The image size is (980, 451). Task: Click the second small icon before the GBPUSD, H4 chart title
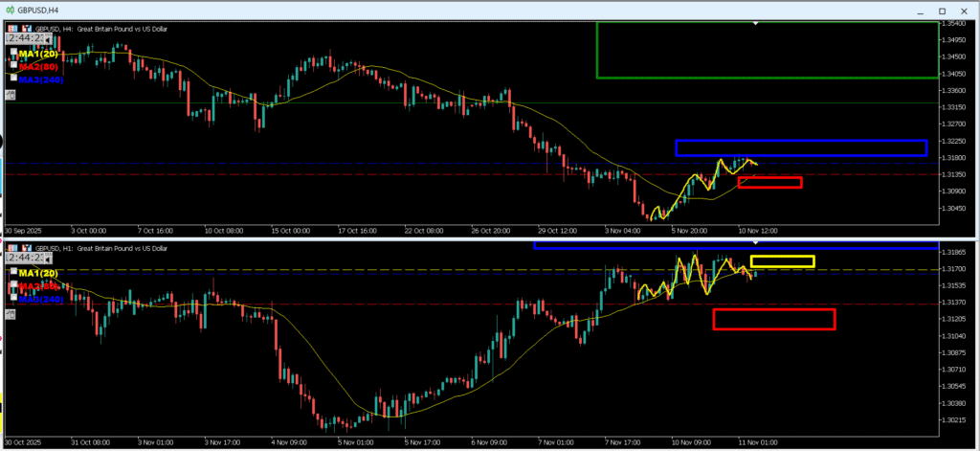(x=26, y=28)
